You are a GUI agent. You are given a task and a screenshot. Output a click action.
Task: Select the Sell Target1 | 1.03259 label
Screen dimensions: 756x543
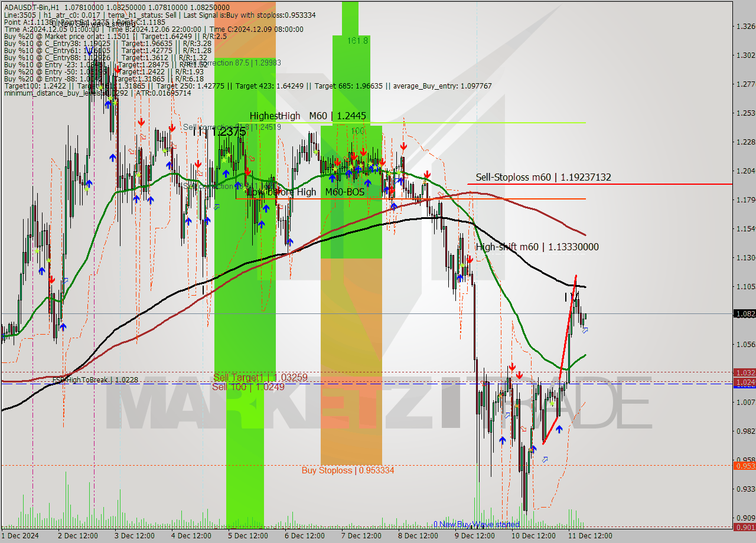tap(260, 377)
